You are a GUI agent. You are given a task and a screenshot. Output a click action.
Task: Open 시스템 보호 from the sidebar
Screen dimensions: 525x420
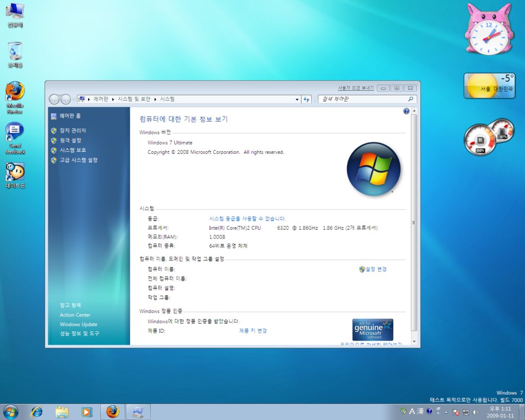[73, 150]
